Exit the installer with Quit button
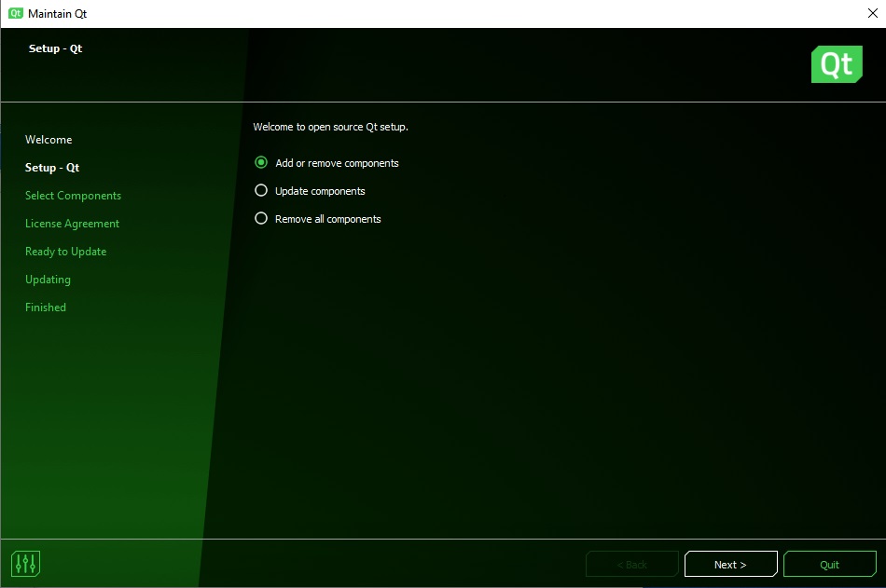This screenshot has width=886, height=588. (829, 565)
